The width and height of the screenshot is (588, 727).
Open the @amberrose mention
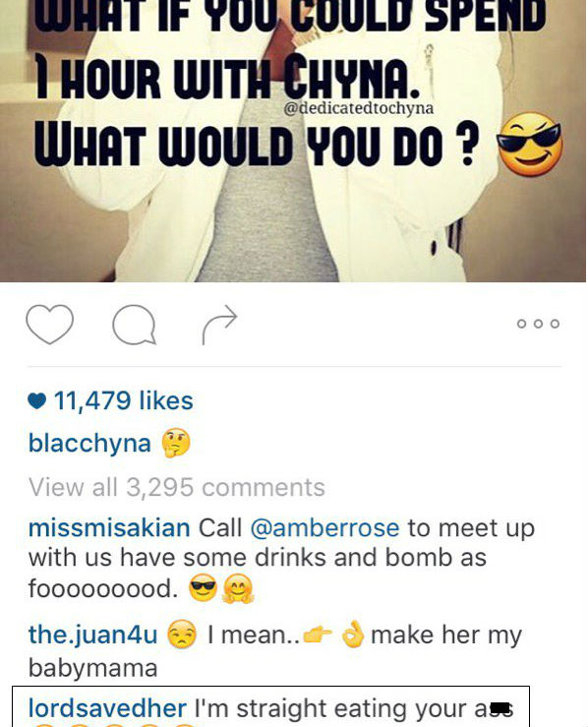(x=324, y=528)
